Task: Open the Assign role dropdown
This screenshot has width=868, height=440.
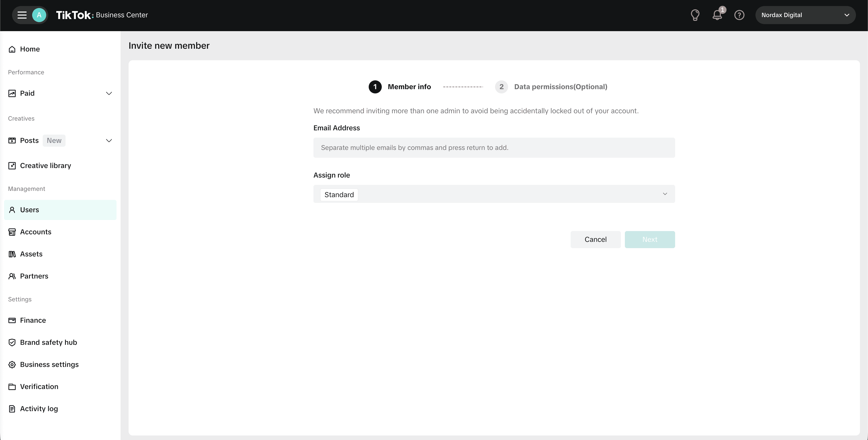Action: (665, 194)
